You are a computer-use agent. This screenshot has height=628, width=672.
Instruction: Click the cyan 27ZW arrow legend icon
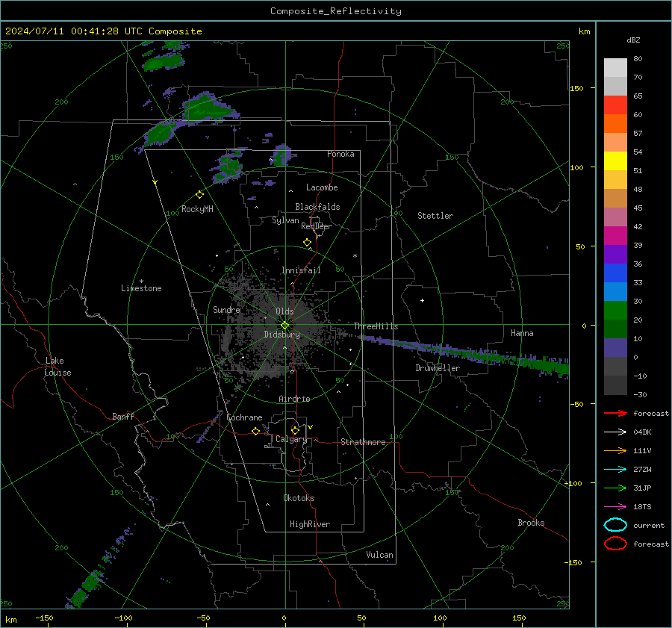coord(615,470)
